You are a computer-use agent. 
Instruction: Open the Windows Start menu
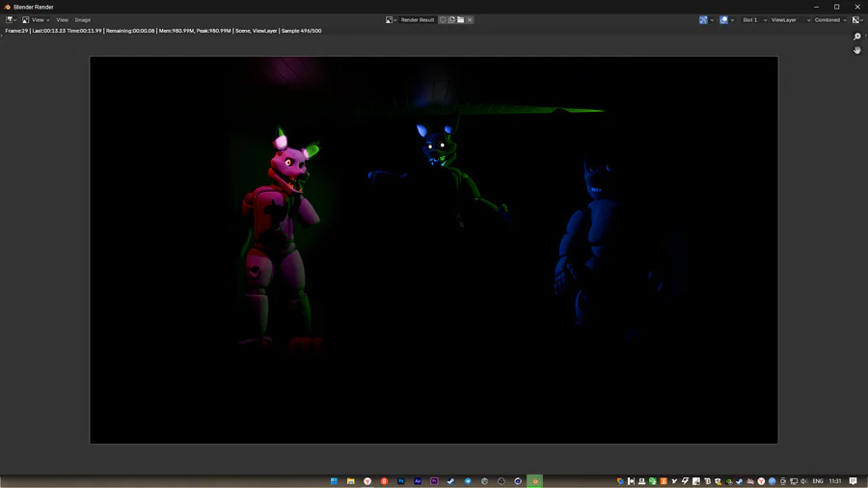334,481
